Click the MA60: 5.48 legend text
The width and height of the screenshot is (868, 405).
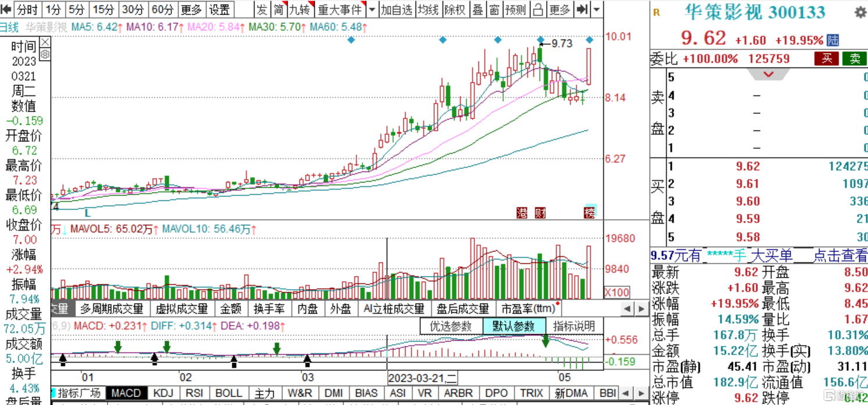point(339,27)
